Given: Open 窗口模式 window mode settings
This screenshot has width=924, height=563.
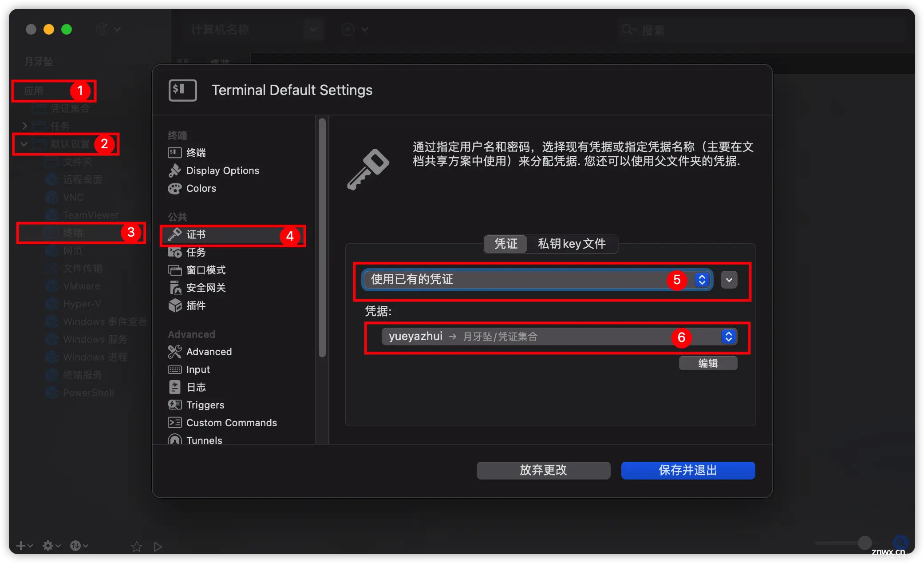Looking at the screenshot, I should (x=197, y=270).
